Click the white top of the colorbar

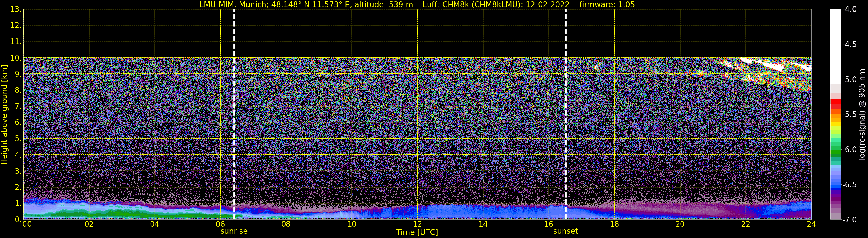pos(835,46)
